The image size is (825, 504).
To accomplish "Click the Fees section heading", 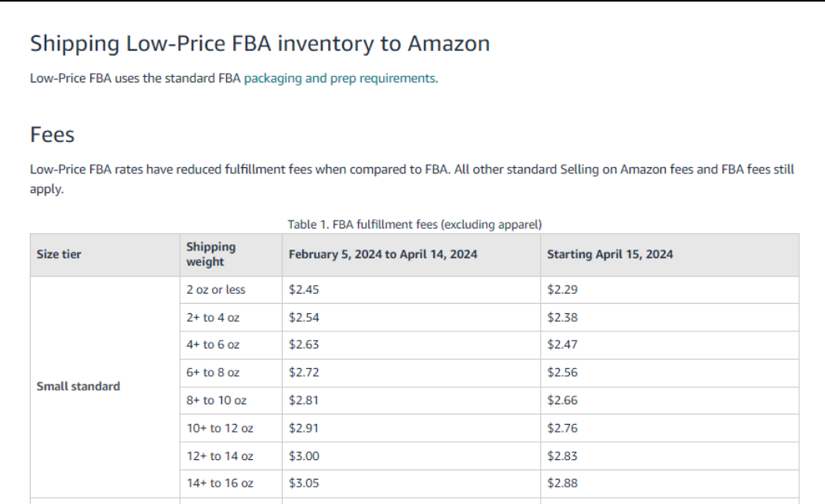I will [52, 135].
